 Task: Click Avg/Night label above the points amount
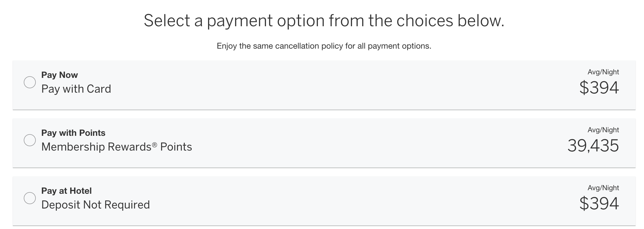click(x=603, y=130)
